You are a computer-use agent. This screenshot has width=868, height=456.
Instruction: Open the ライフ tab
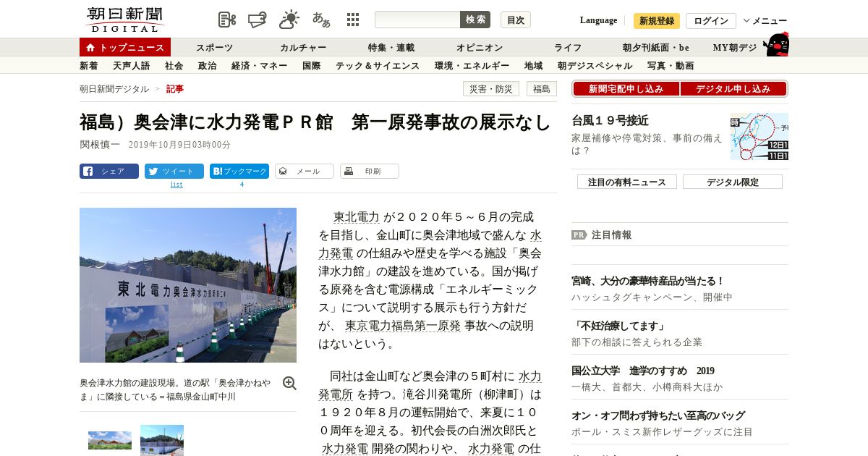click(x=568, y=48)
